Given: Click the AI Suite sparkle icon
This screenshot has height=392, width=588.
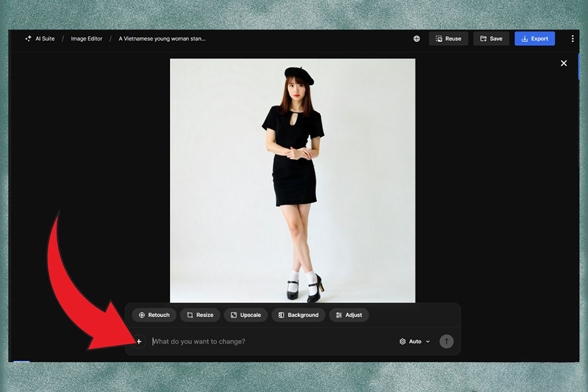Looking at the screenshot, I should [x=28, y=39].
